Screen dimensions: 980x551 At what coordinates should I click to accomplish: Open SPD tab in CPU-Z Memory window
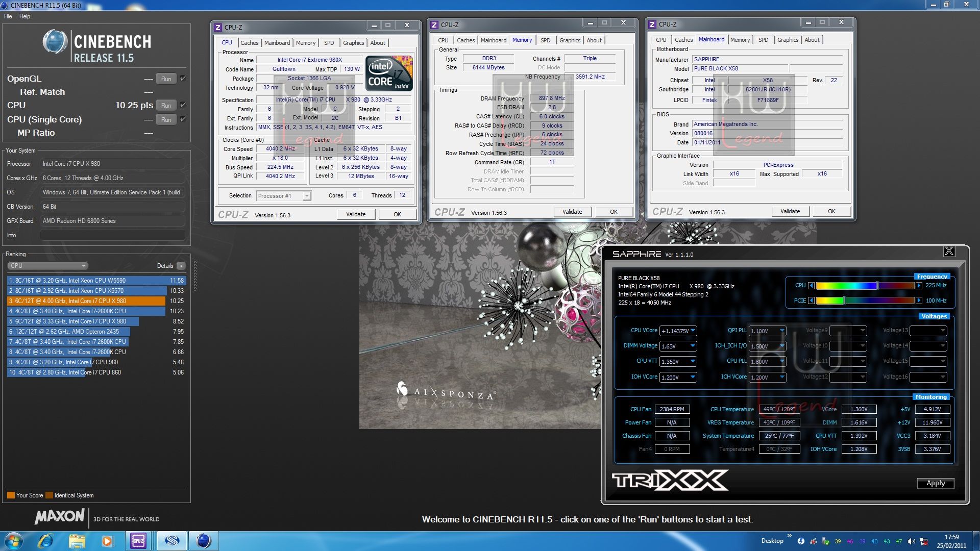coord(546,40)
